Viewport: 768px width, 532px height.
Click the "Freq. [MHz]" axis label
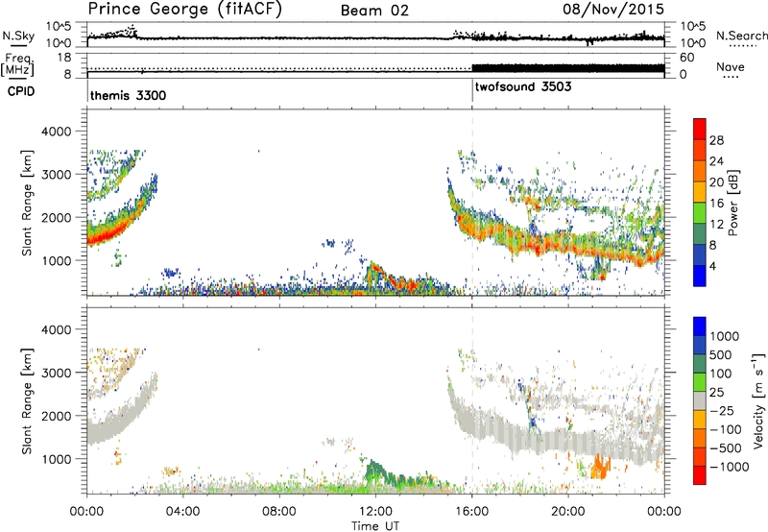[x=18, y=64]
